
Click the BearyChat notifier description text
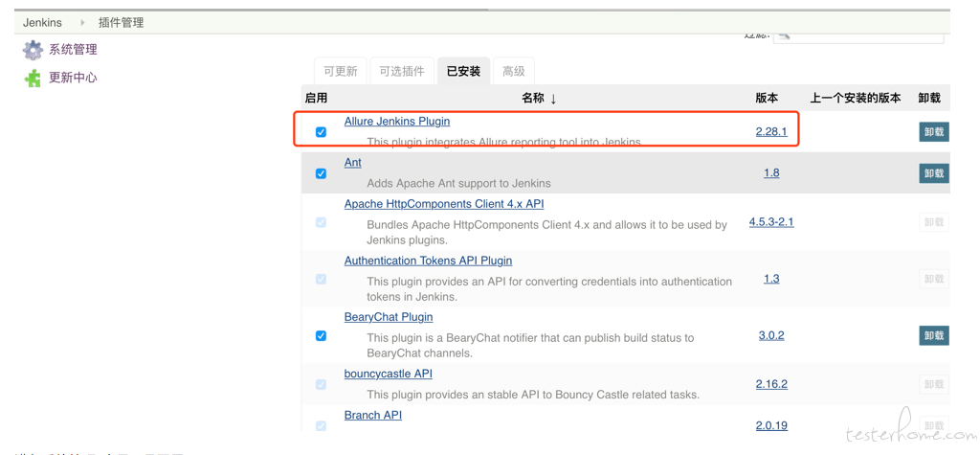pos(530,345)
